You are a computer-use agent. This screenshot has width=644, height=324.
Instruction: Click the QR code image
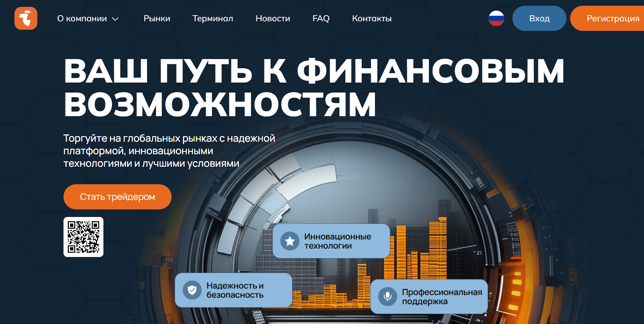[x=83, y=237]
